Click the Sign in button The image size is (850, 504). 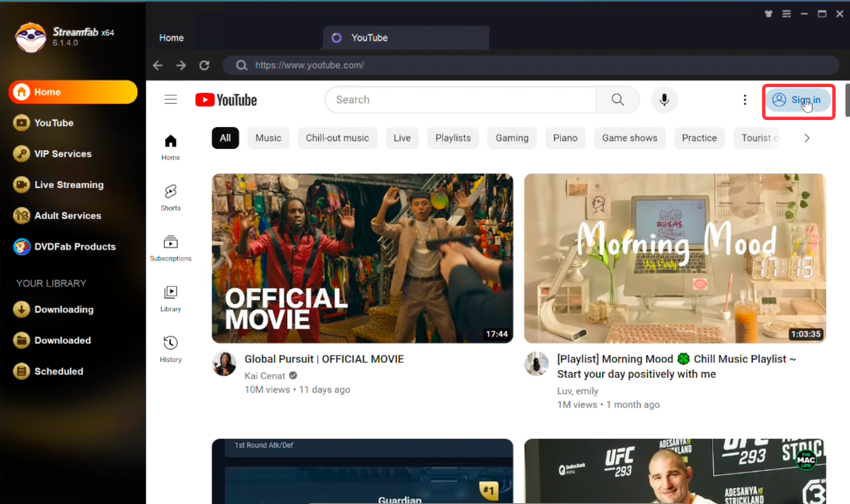coord(798,100)
